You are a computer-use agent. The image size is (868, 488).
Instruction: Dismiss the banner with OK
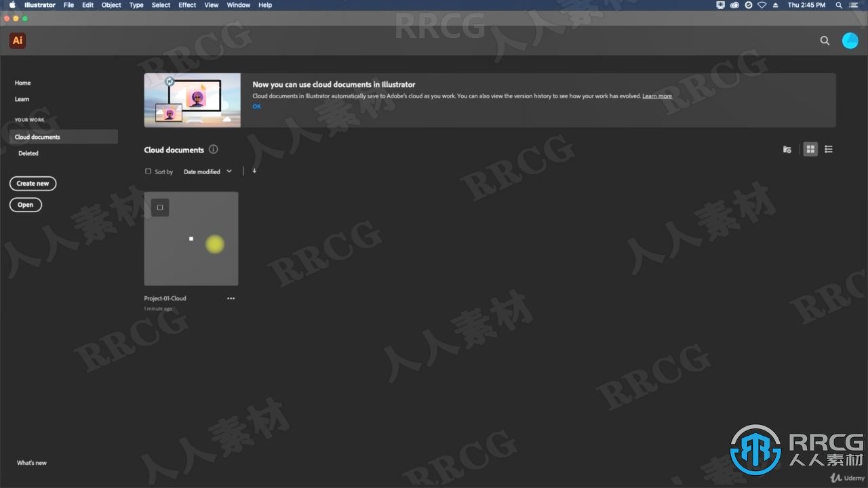pyautogui.click(x=256, y=106)
